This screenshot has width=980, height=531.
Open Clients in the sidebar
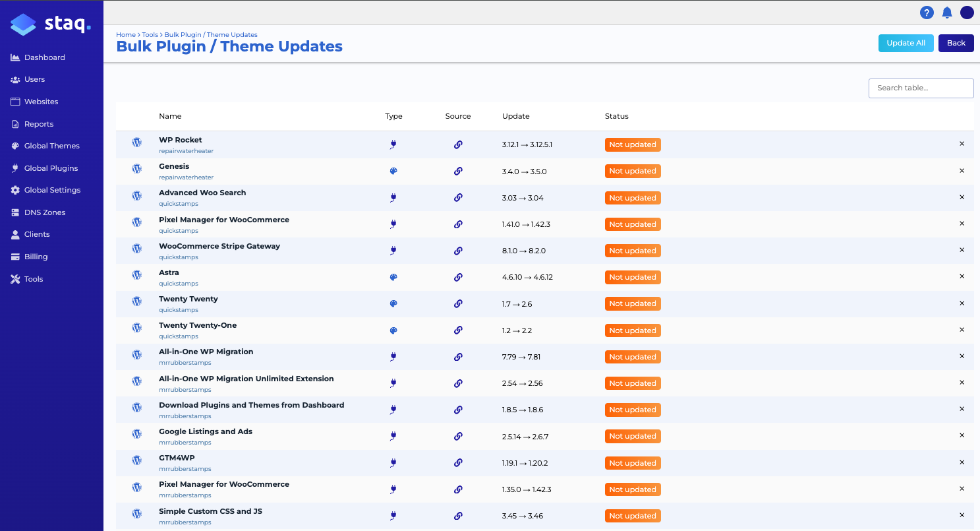pyautogui.click(x=30, y=234)
